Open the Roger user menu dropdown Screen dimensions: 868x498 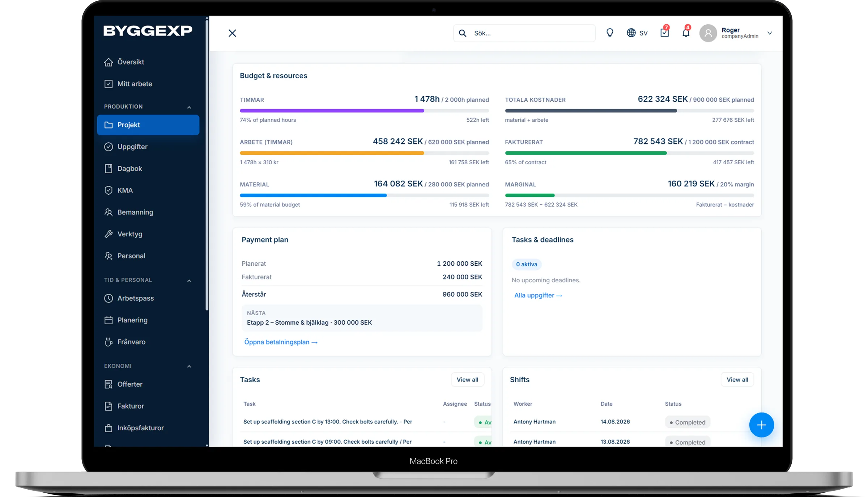point(770,33)
